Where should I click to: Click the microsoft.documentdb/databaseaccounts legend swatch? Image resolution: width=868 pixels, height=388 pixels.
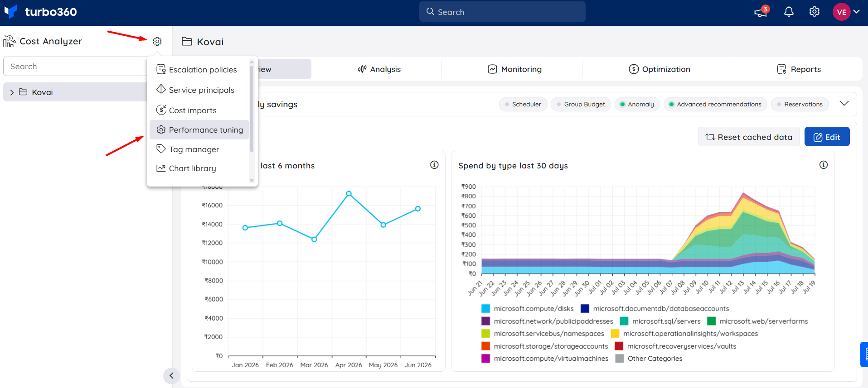(585, 309)
